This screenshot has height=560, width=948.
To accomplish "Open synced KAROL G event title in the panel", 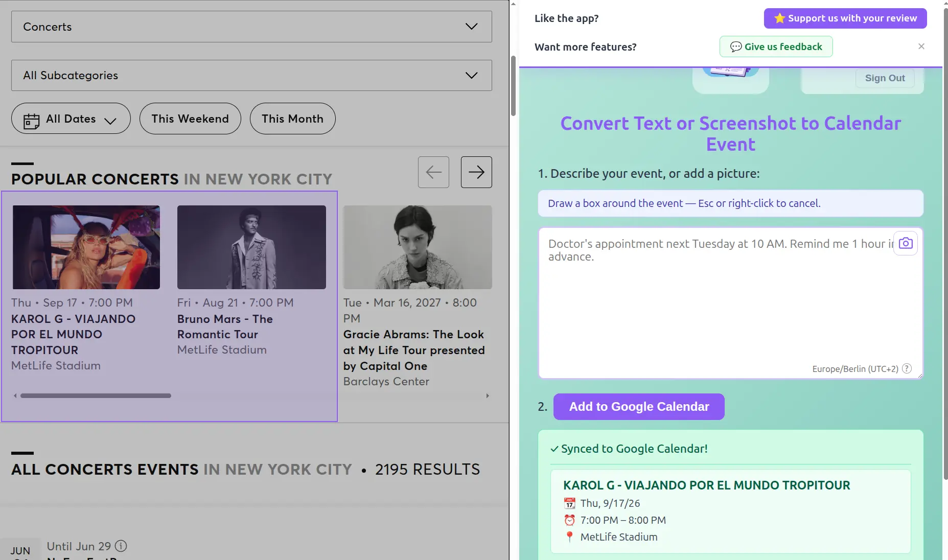I will tap(707, 485).
